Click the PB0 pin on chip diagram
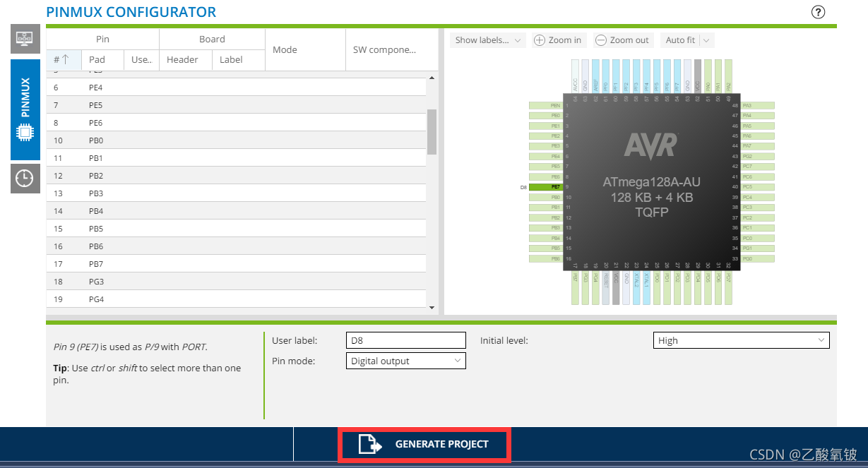 pos(546,198)
